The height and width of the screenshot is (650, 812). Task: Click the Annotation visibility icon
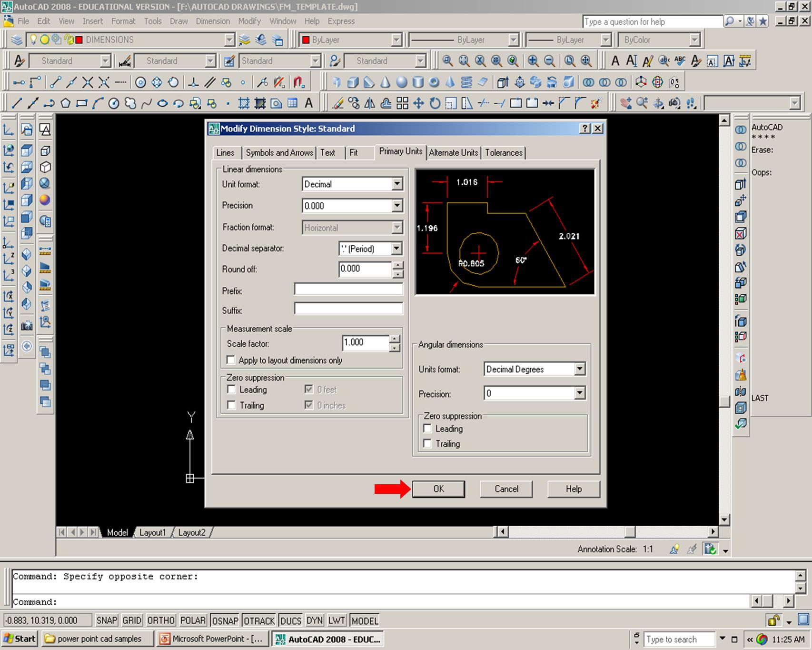click(674, 549)
